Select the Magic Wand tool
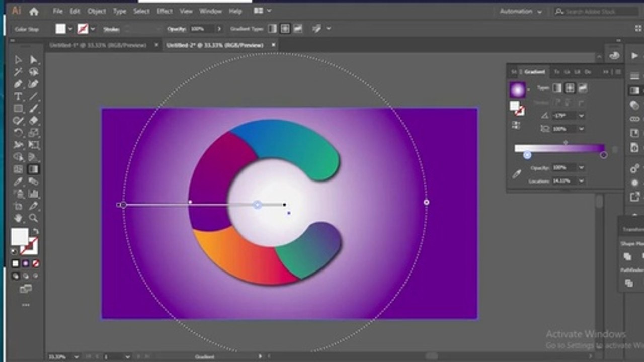Image resolution: width=644 pixels, height=362 pixels. 18,72
